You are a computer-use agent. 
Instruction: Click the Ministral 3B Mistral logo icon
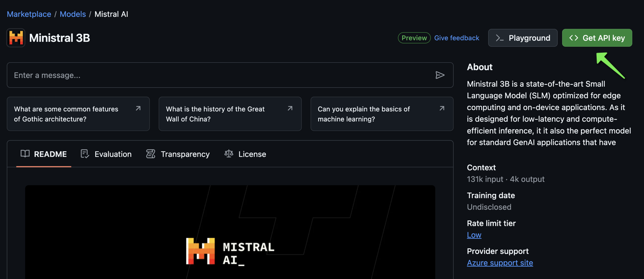16,38
